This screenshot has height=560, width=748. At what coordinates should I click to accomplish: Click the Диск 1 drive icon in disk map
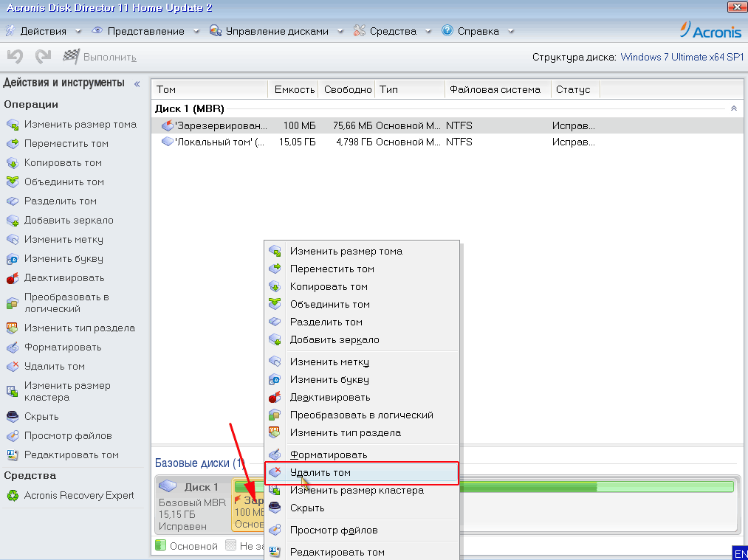tap(168, 487)
